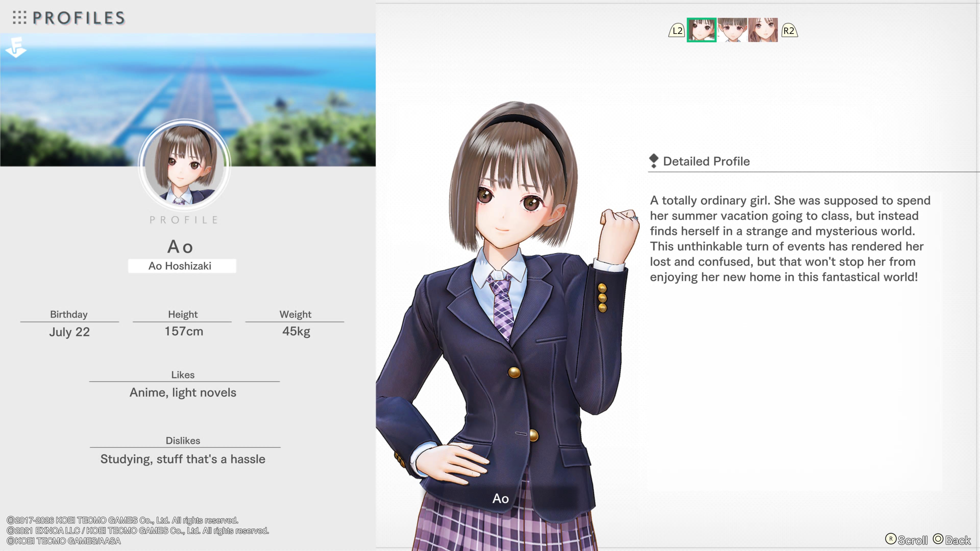Viewport: 980px width, 551px height.
Task: Click the detailed profile description paragraph
Action: (x=790, y=239)
